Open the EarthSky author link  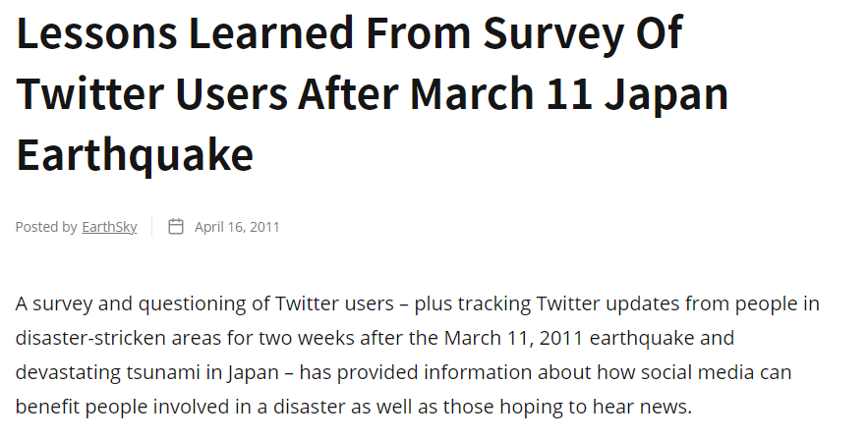[109, 227]
